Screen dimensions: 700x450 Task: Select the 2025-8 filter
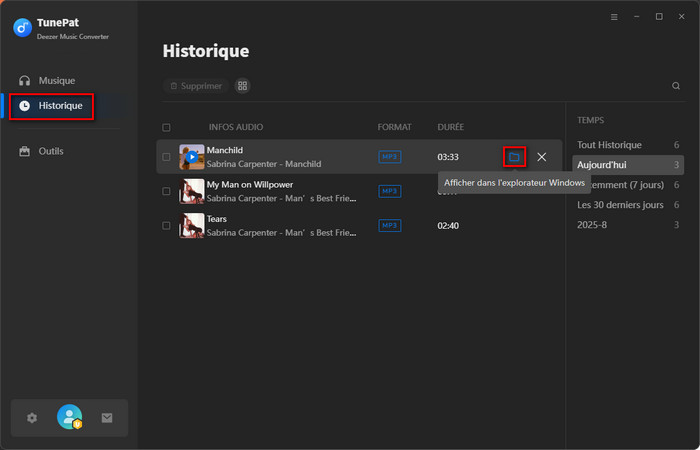click(x=628, y=225)
